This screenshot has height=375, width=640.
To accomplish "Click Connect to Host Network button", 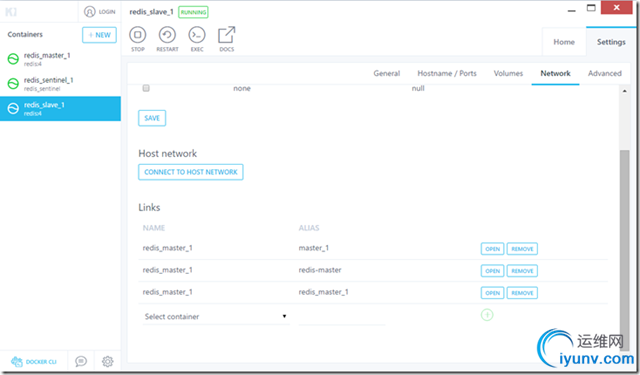I will 191,172.
